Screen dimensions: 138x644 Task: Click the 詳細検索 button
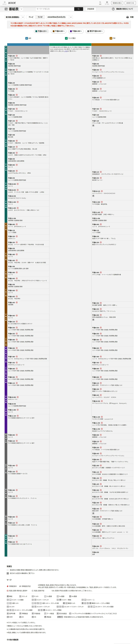pos(91,9)
